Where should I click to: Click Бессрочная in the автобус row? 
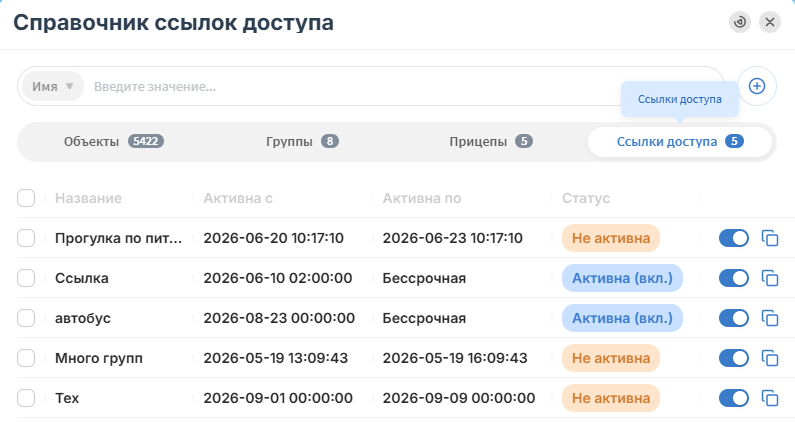click(424, 318)
